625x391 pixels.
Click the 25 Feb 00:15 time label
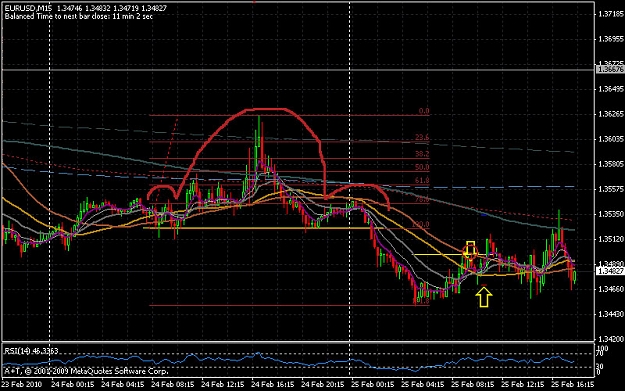click(x=373, y=384)
